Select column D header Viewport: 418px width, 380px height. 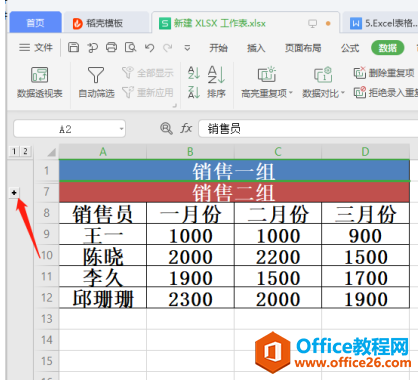[365, 152]
